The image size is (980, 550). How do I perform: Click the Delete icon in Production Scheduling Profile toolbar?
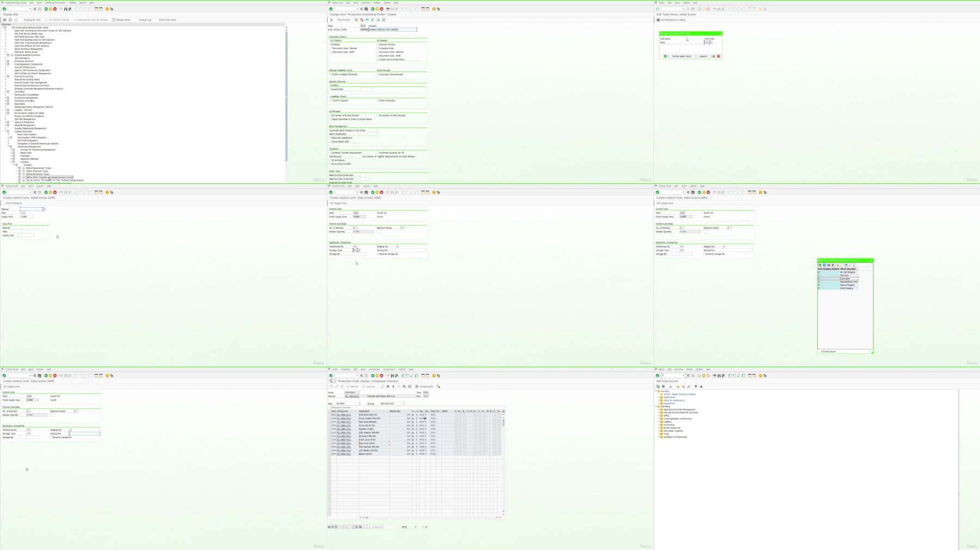[x=362, y=20]
